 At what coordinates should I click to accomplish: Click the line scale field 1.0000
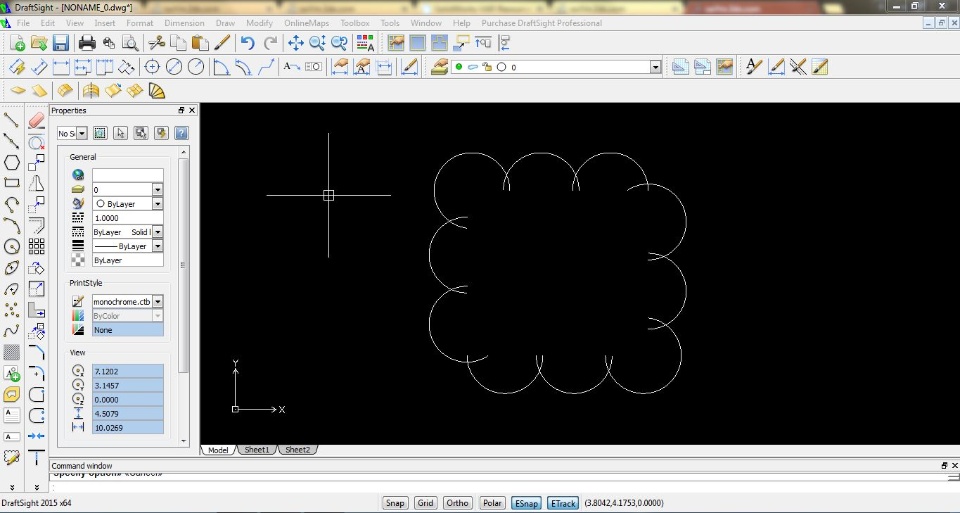point(127,218)
